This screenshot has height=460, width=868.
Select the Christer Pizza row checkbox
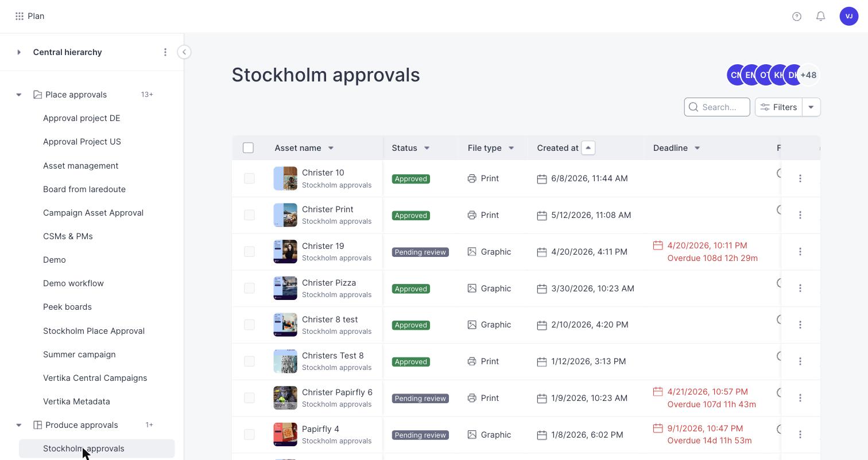249,289
